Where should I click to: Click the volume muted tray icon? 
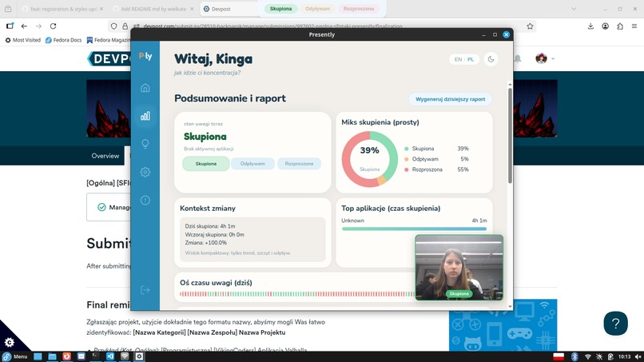638,356
